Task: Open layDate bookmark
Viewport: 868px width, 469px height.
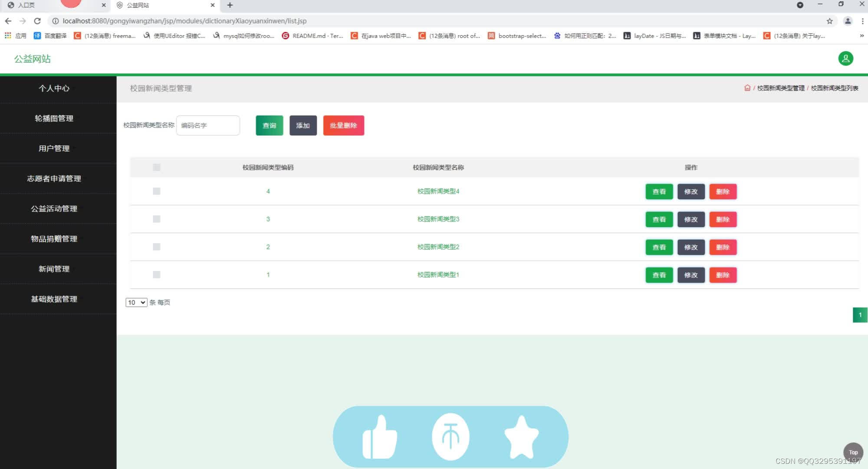Action: (654, 36)
